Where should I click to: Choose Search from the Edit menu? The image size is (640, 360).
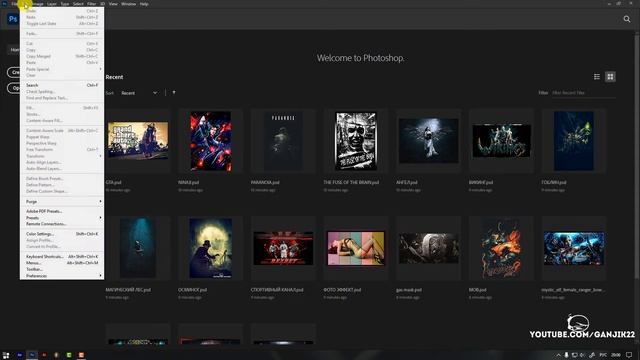point(62,85)
